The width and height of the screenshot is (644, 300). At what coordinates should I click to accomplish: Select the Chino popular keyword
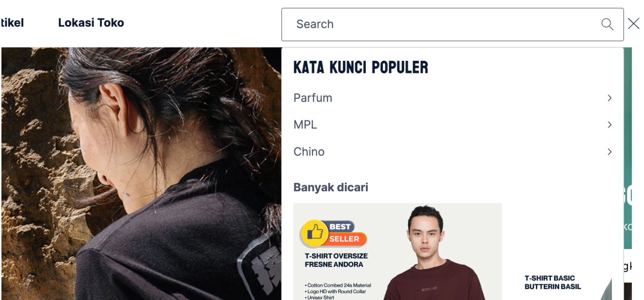tap(453, 152)
